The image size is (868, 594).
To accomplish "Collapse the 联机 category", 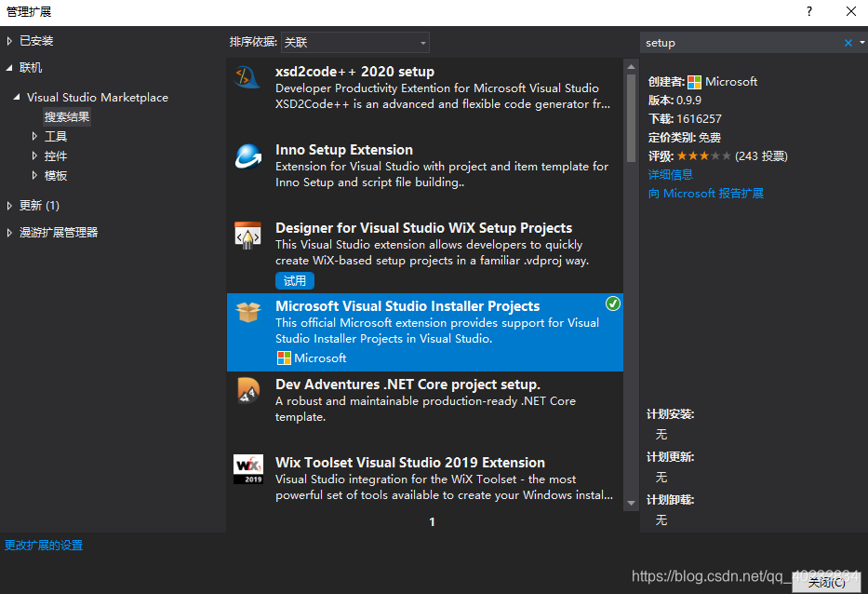I will [9, 68].
